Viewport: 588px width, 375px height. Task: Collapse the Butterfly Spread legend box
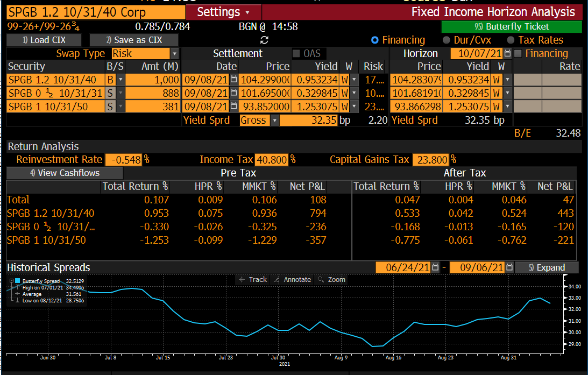pyautogui.click(x=12, y=281)
